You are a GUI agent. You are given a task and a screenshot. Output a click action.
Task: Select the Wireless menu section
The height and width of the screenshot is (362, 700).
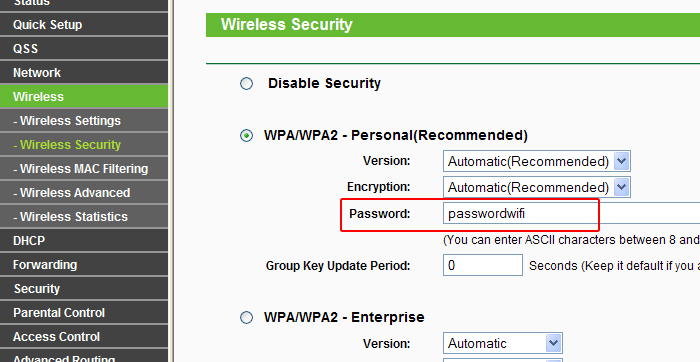click(84, 96)
